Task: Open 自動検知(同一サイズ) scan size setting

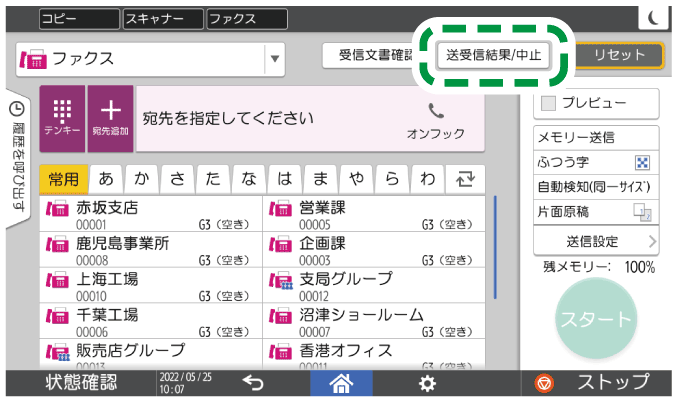Action: pyautogui.click(x=596, y=187)
